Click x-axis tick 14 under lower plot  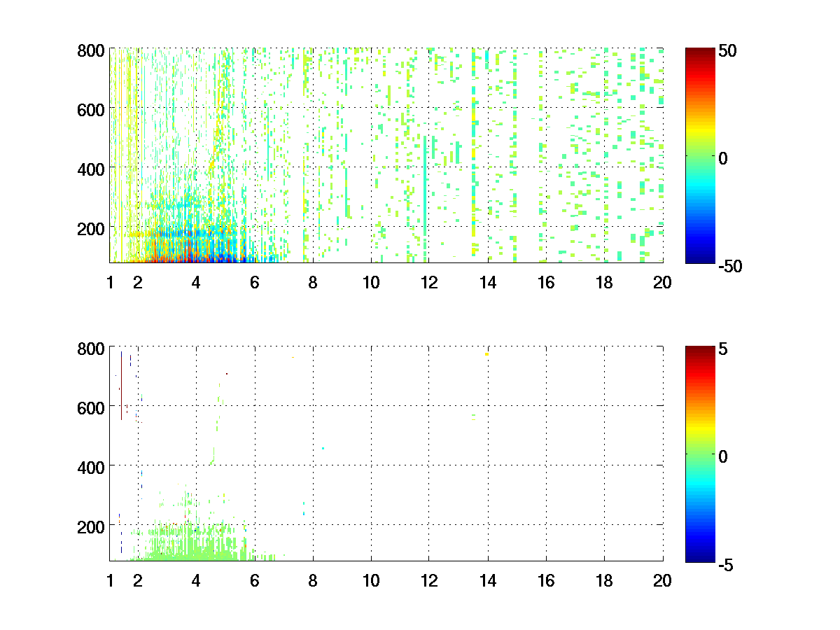point(488,580)
